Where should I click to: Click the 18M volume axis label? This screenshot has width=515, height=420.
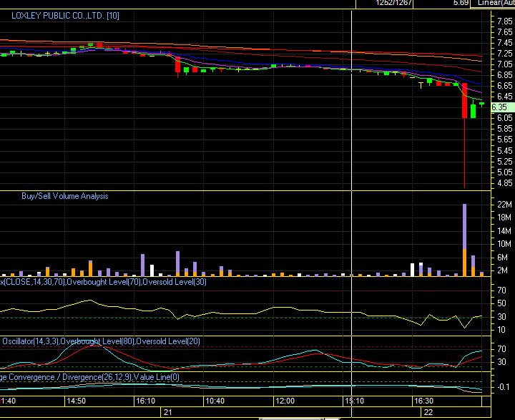pos(504,218)
